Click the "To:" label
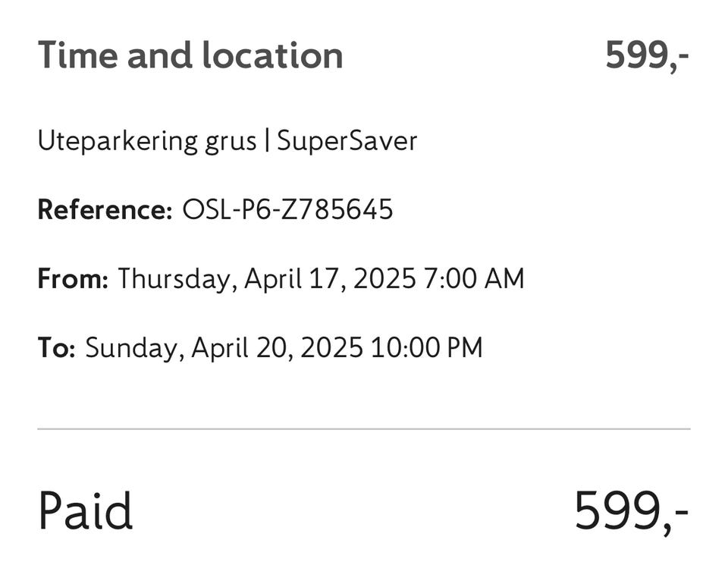The height and width of the screenshot is (565, 728). click(56, 348)
